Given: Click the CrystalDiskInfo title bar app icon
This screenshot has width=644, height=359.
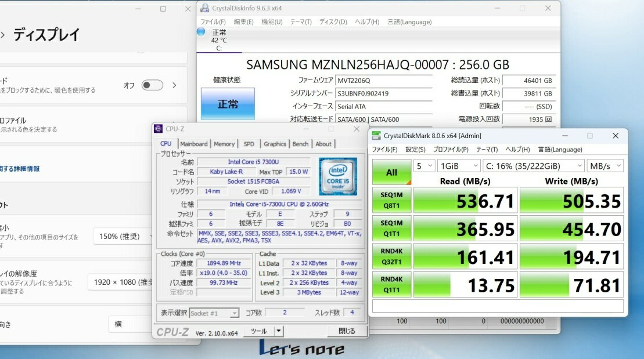Looking at the screenshot, I should 204,8.
